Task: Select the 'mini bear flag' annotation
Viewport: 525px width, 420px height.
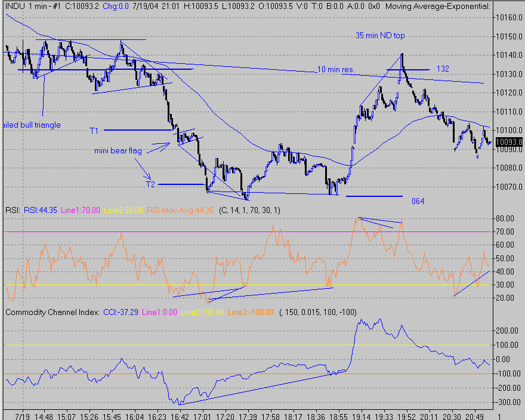Action: pyautogui.click(x=118, y=151)
